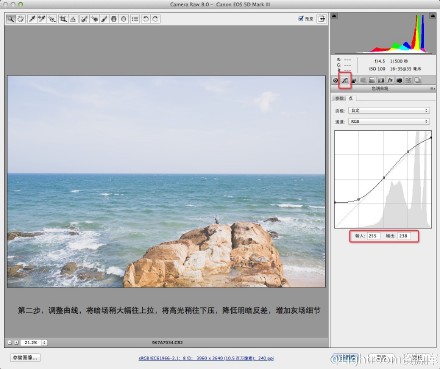Open the curve preset dropdown

point(389,110)
